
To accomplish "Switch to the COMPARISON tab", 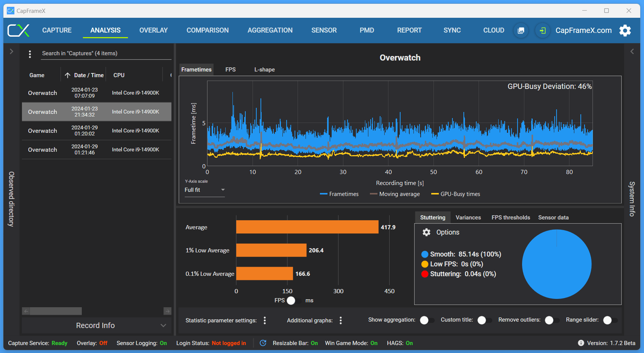I will (x=207, y=30).
